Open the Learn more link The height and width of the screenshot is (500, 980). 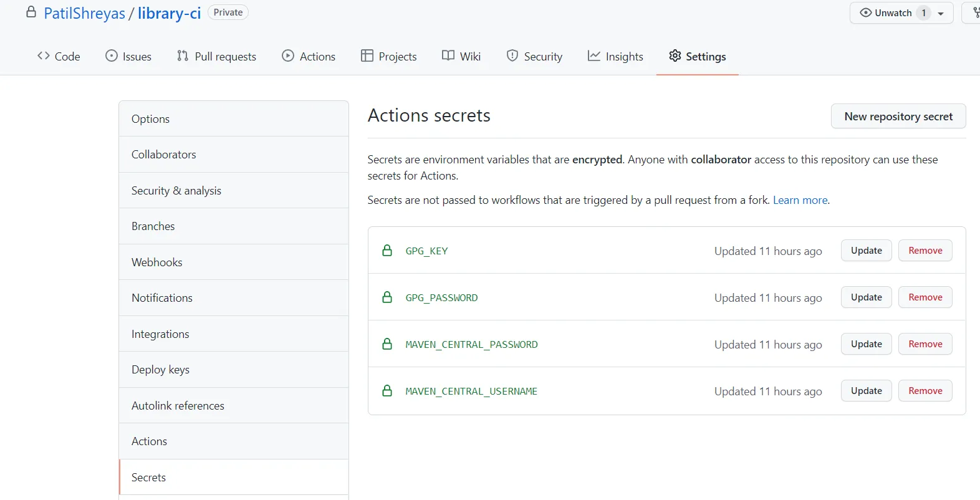[800, 200]
